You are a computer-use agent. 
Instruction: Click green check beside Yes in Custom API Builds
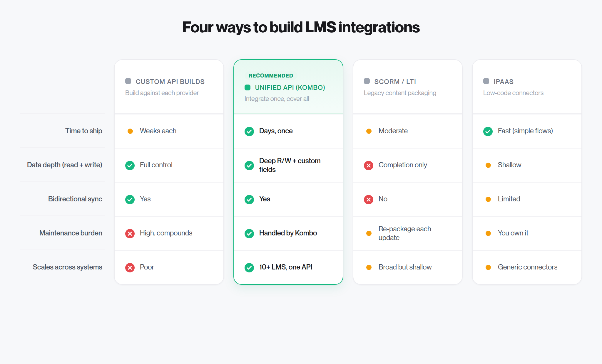point(130,200)
